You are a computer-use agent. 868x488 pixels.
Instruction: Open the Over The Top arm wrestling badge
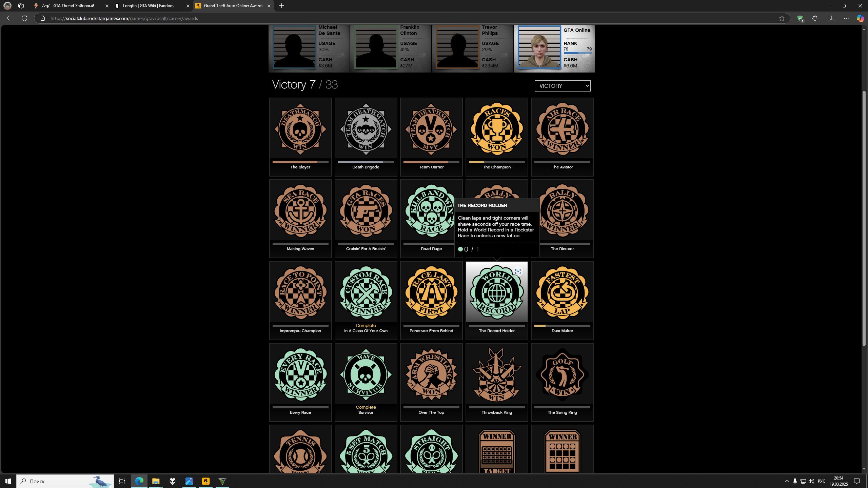pyautogui.click(x=431, y=374)
